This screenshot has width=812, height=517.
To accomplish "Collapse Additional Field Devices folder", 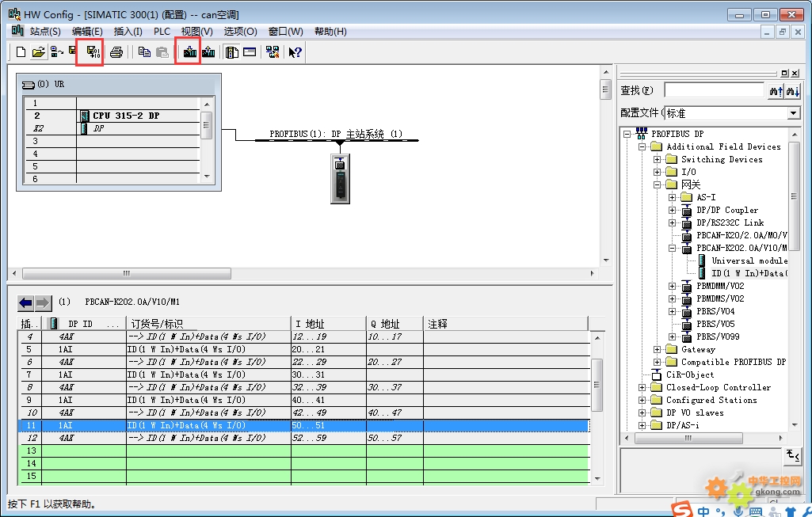I will [x=642, y=147].
